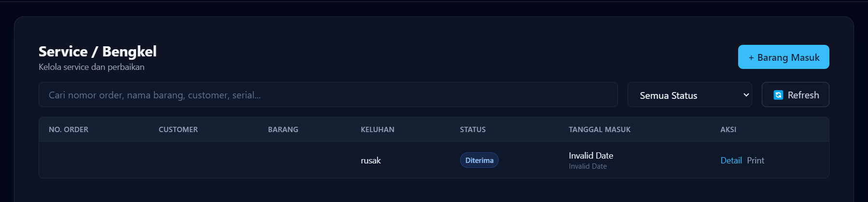Click the Service / Bengkel page heading
The height and width of the screenshot is (202, 868).
[x=98, y=52]
